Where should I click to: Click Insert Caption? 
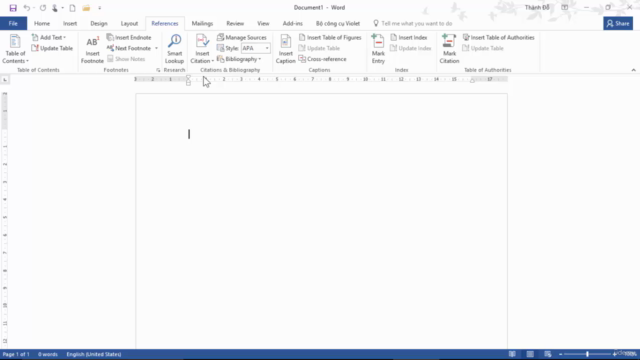point(285,49)
